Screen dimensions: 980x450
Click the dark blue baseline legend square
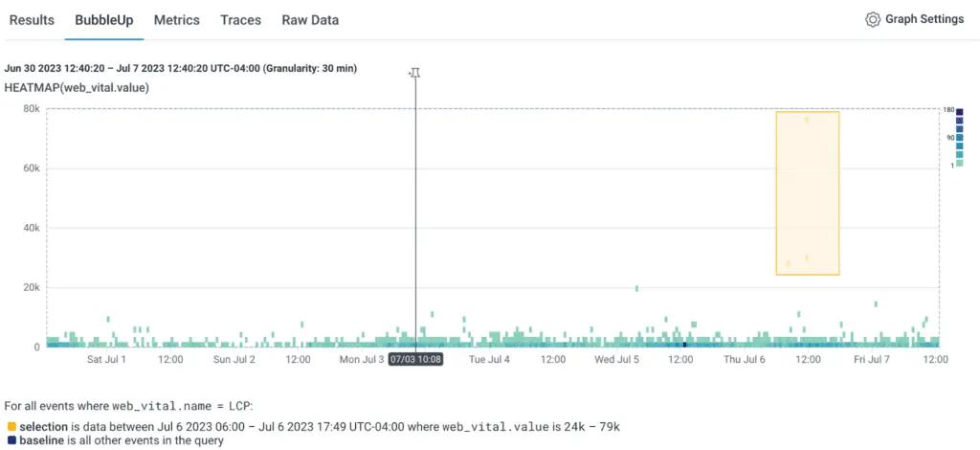pyautogui.click(x=11, y=440)
